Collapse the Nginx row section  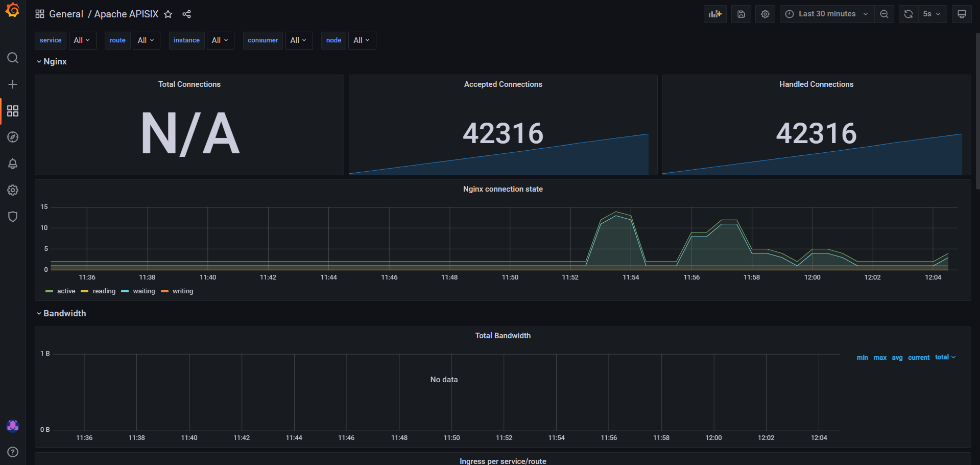52,61
